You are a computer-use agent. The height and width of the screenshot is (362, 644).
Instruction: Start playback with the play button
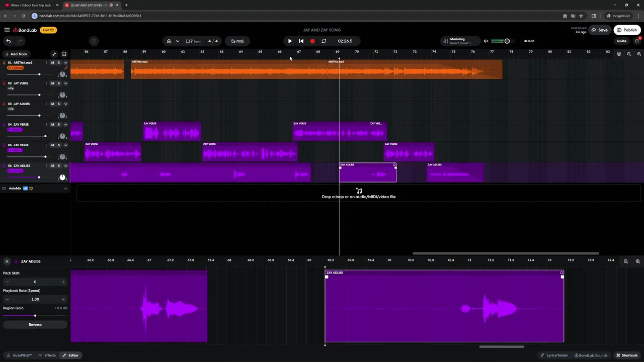pos(290,41)
